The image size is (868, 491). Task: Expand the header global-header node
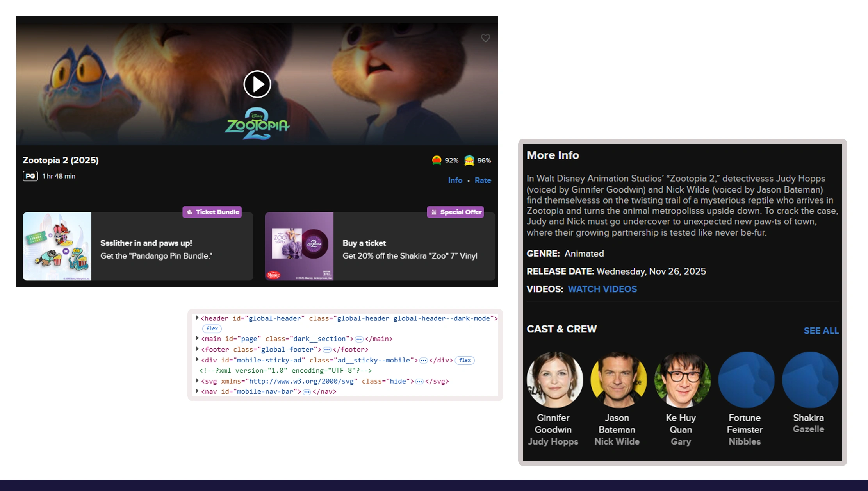(197, 318)
